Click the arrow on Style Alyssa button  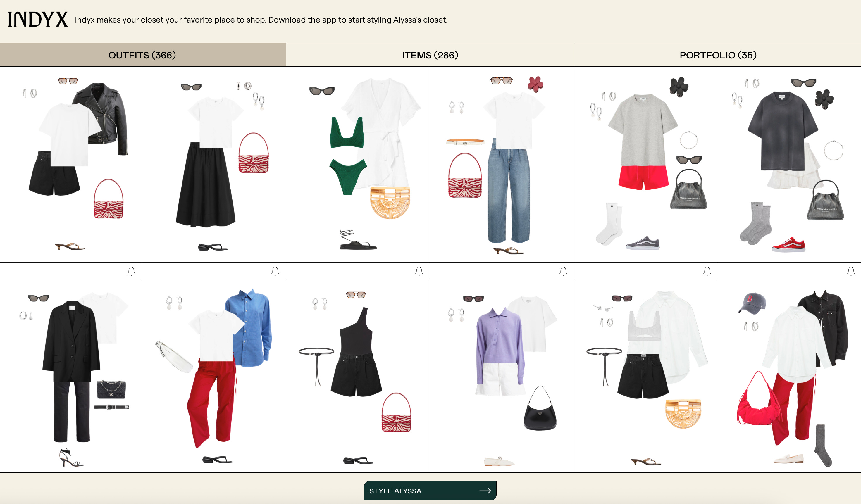(x=485, y=491)
